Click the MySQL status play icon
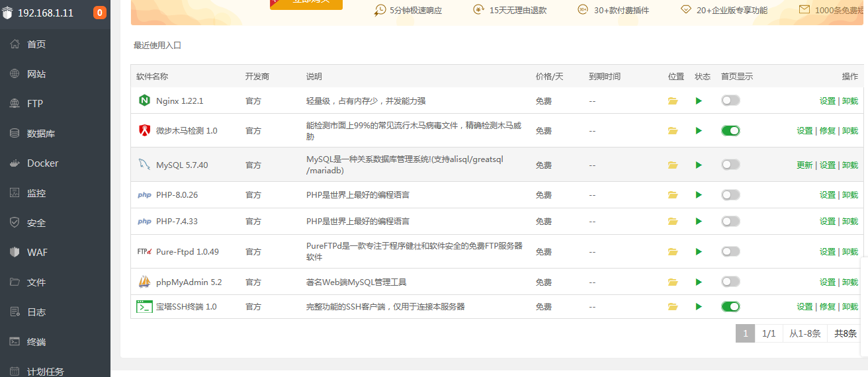This screenshot has width=868, height=377. 699,165
